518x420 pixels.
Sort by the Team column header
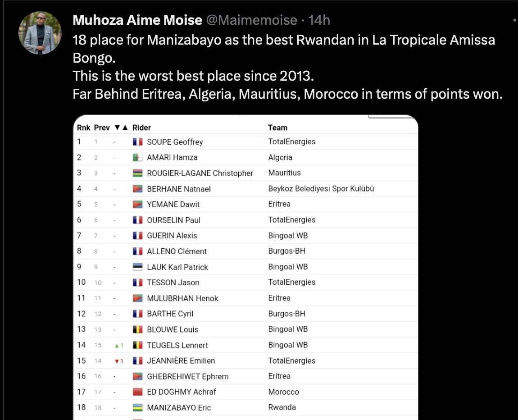pos(277,128)
